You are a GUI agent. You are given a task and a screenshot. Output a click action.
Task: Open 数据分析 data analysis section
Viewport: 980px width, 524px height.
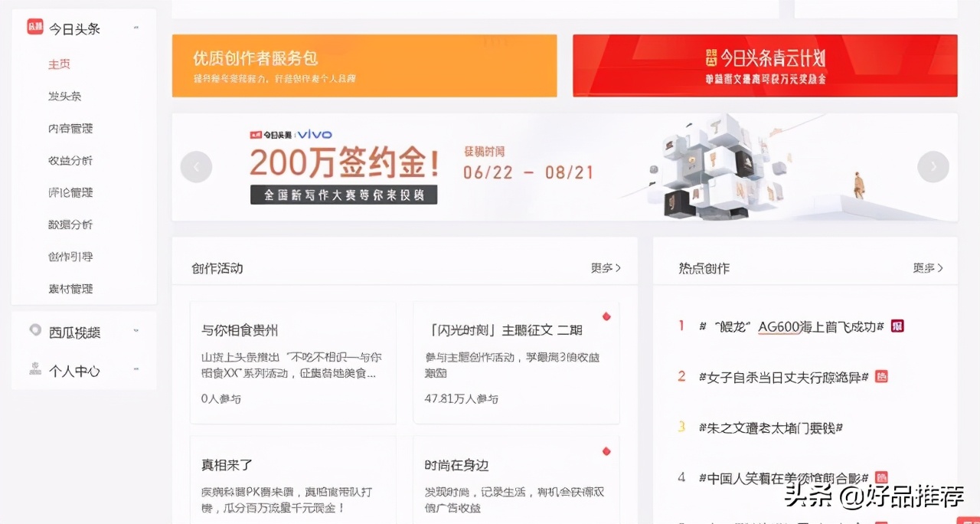70,224
